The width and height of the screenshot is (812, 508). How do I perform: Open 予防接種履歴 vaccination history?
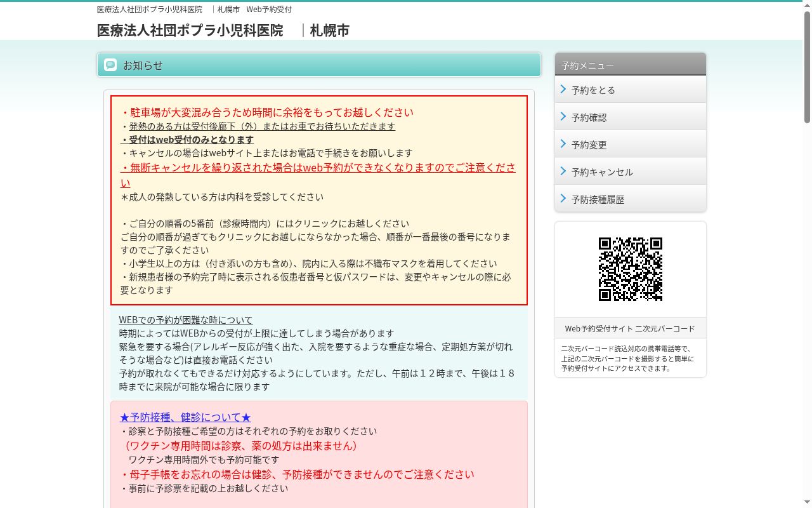[631, 199]
